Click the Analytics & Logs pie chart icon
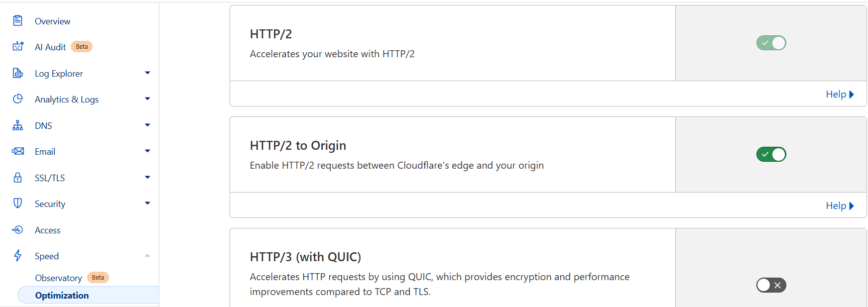The image size is (868, 307). pyautogui.click(x=18, y=99)
